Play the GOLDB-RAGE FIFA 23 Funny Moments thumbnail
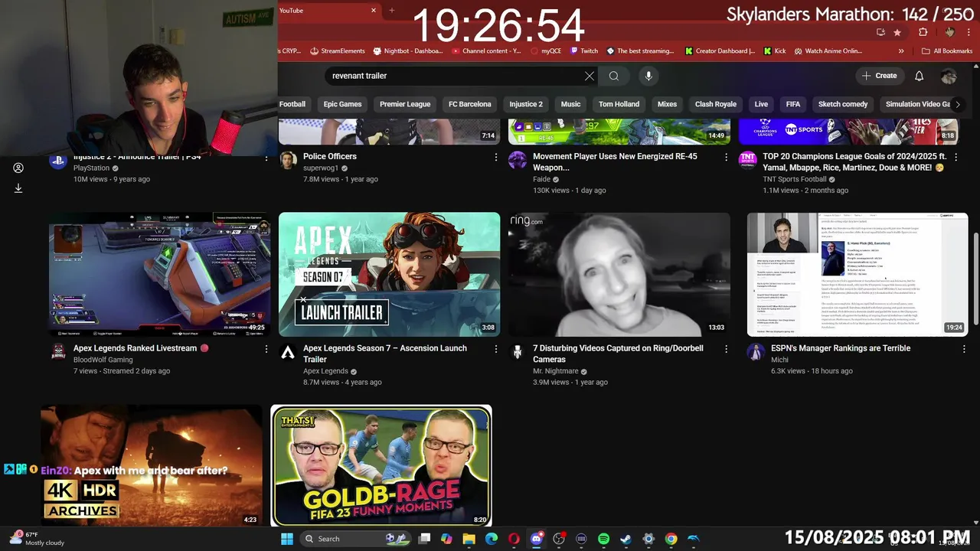This screenshot has height=551, width=980. coord(381,466)
